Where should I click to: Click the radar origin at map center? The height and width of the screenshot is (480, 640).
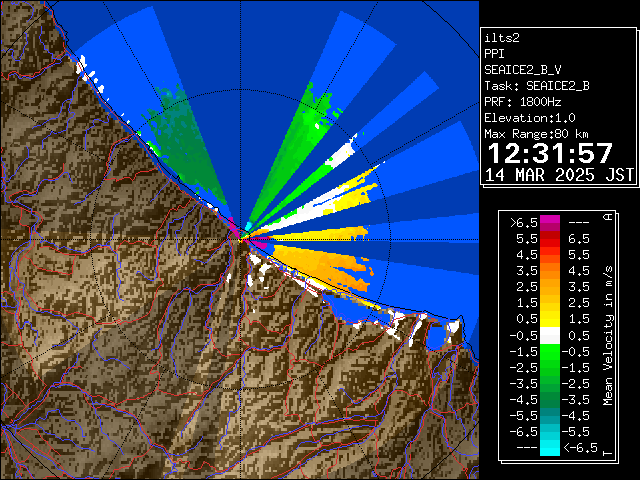240,240
